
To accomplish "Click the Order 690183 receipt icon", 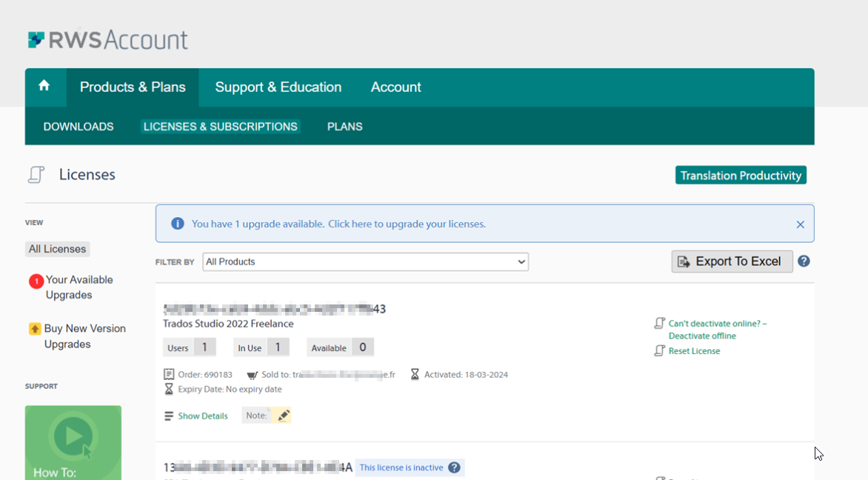I will pos(169,375).
